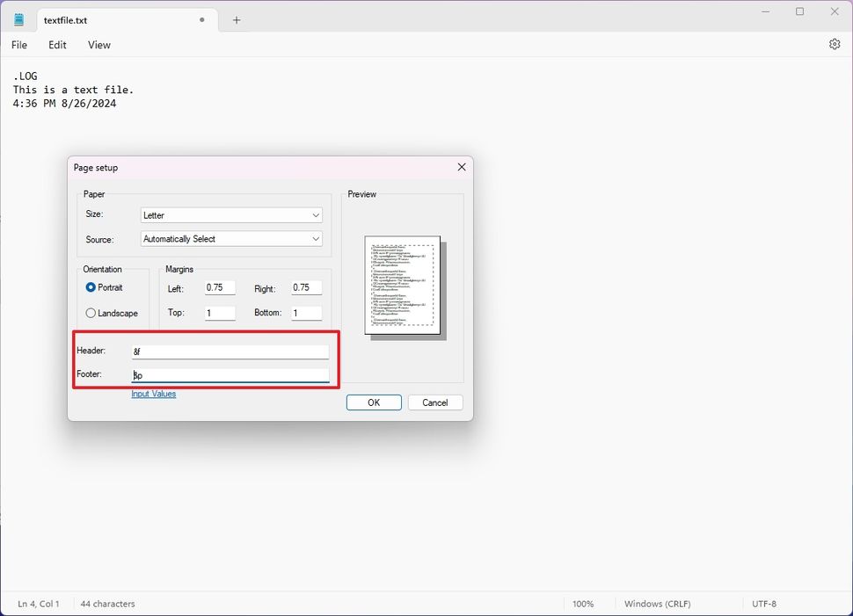
Task: Click the Windows (CRLF) line-ending indicator
Action: click(x=656, y=604)
